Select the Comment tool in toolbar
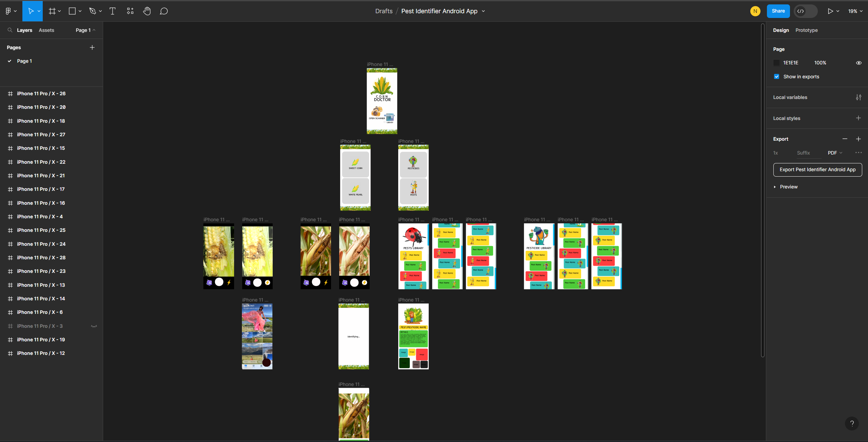This screenshot has width=868, height=442. point(163,11)
